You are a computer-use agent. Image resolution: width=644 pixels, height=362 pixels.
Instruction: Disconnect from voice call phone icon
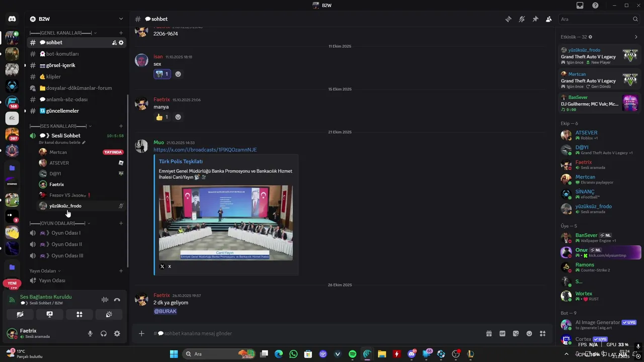(x=117, y=300)
